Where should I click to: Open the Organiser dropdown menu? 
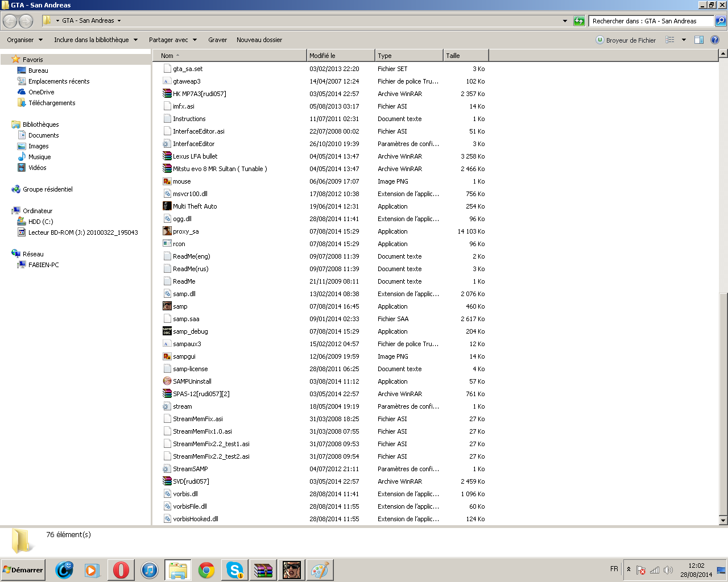pos(25,40)
